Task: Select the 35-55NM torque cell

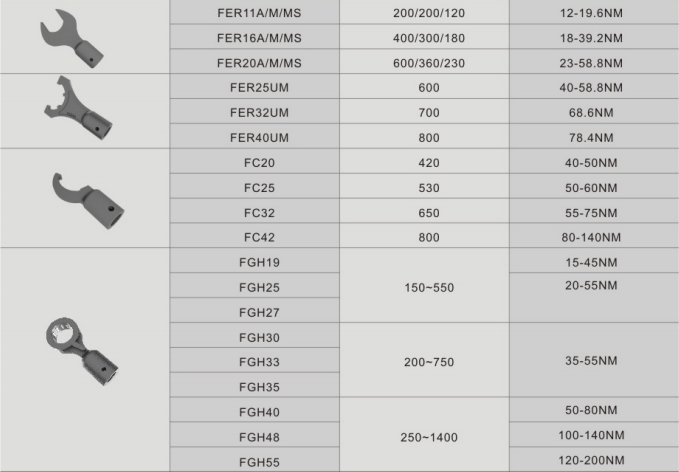Action: point(594,361)
